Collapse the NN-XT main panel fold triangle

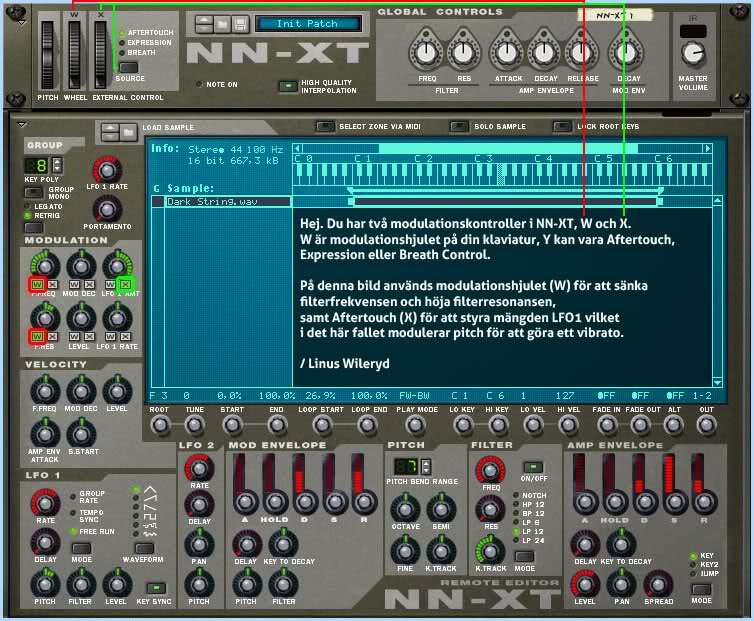pos(22,22)
